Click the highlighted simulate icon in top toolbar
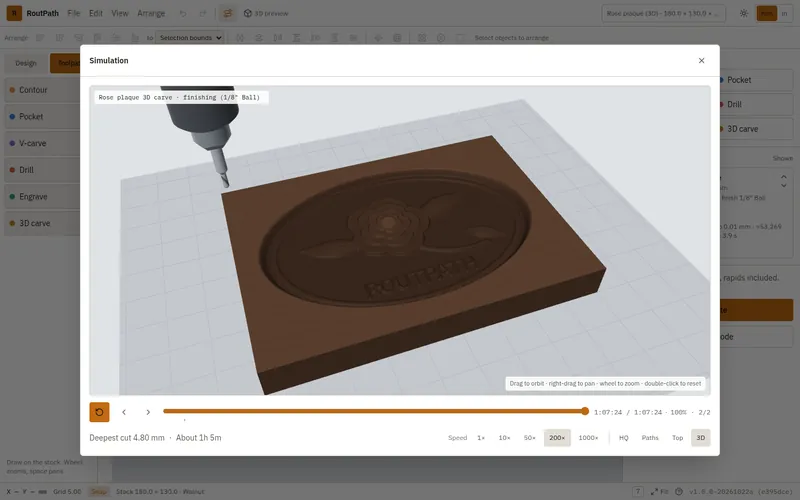800x500 pixels. [x=228, y=13]
